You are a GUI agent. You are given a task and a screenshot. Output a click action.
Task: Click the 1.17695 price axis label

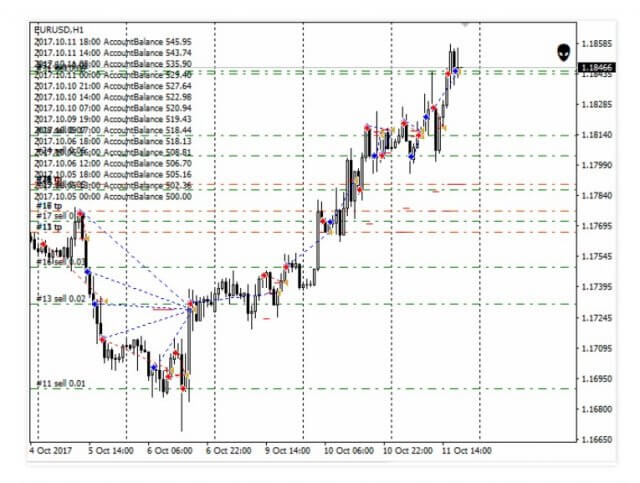click(x=597, y=226)
